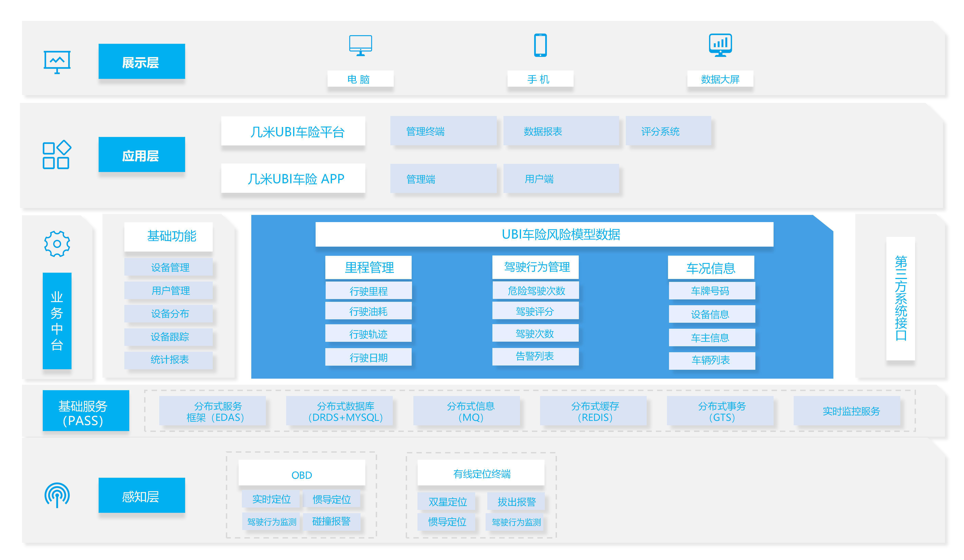Image resolution: width=964 pixels, height=560 pixels.
Task: Click the 里程管理 heading
Action: tap(368, 267)
